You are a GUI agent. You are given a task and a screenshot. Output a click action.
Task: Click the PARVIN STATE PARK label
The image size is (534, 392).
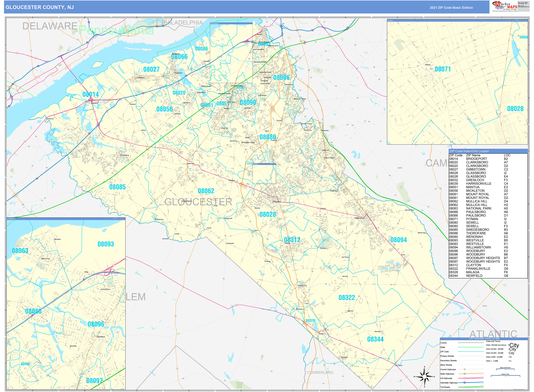[239, 385]
